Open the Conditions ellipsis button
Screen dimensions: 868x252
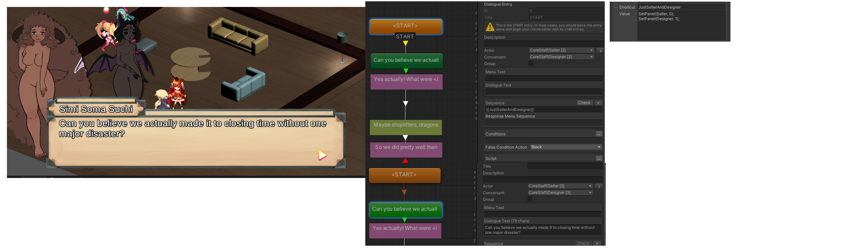599,134
